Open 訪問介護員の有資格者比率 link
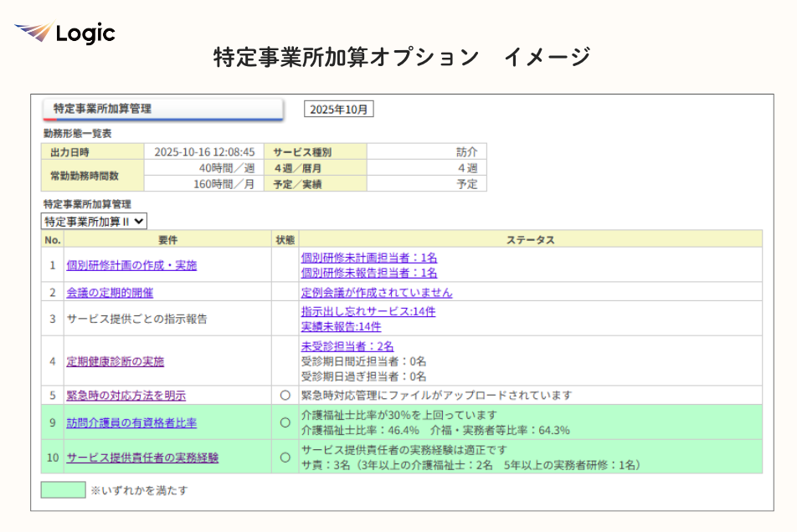The image size is (797, 532). (x=131, y=423)
